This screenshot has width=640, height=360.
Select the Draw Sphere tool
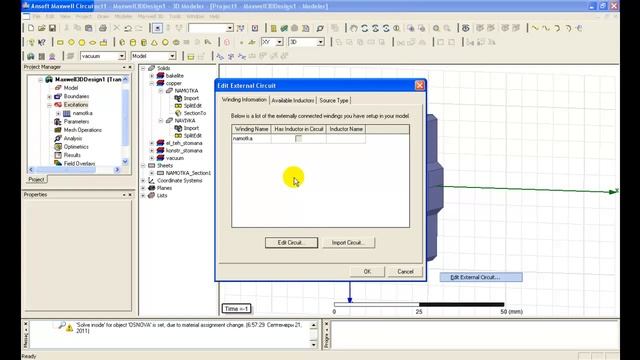[165, 42]
